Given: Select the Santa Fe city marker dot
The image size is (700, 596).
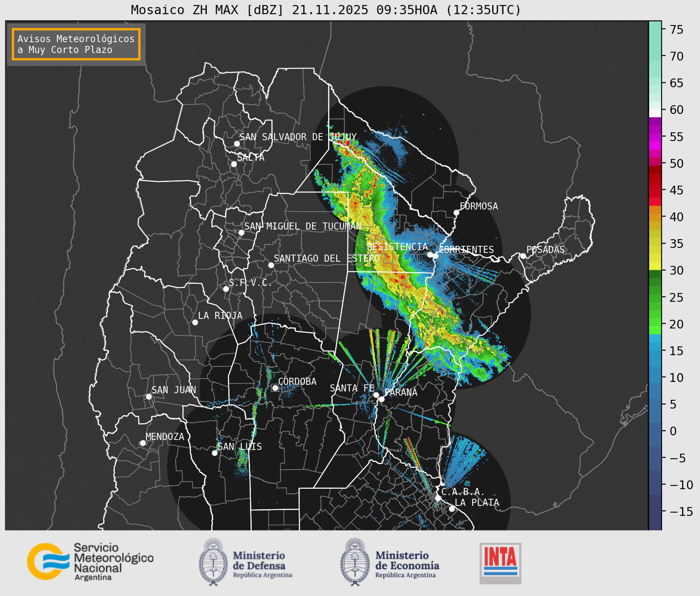Looking at the screenshot, I should (376, 395).
